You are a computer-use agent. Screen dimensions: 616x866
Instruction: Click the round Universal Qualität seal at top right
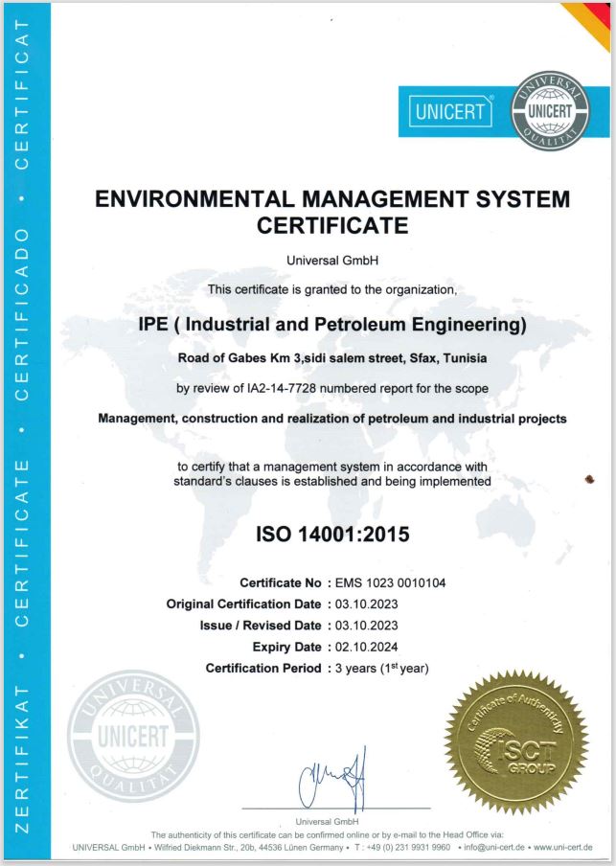(549, 112)
